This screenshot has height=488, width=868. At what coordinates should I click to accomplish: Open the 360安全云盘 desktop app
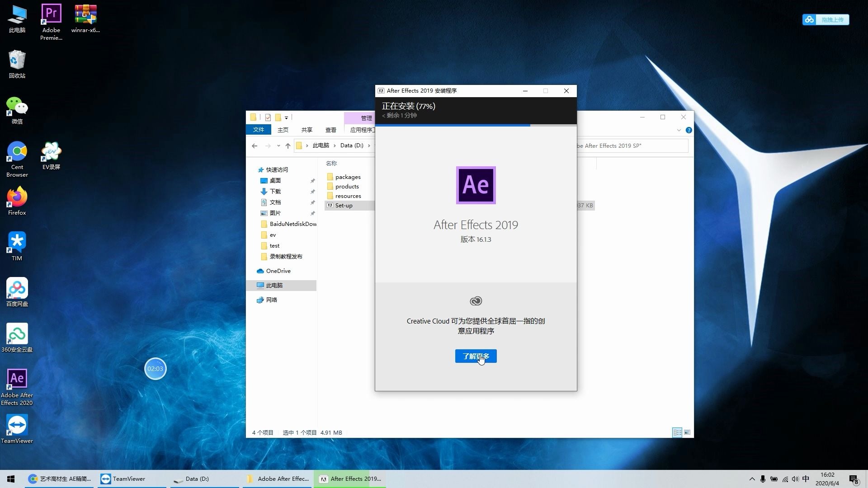[x=17, y=334]
